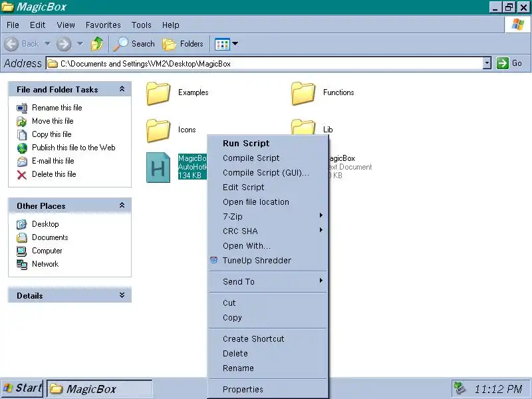Click the 11:12 PM clock
Screen dimensions: 532x399
(497, 389)
